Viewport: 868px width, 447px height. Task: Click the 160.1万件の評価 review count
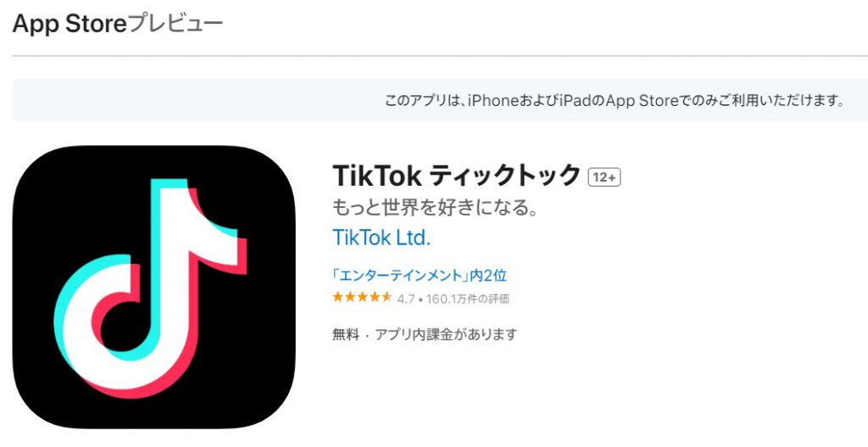(x=468, y=299)
